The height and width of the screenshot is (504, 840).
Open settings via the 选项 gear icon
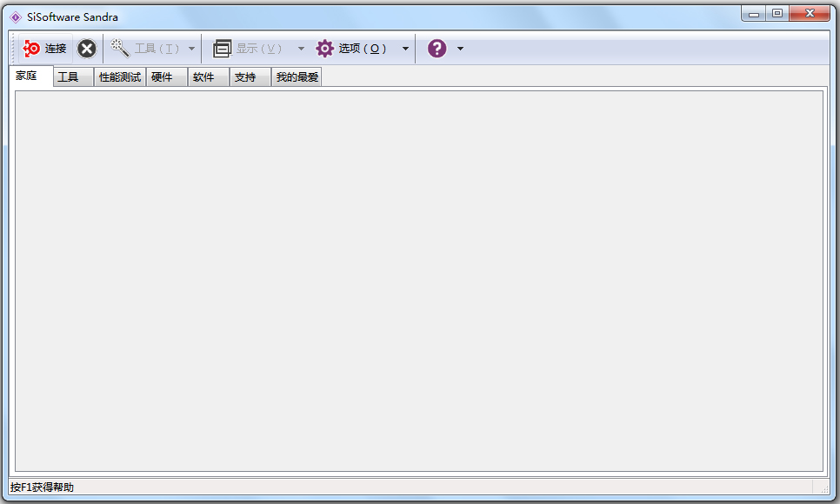coord(324,48)
